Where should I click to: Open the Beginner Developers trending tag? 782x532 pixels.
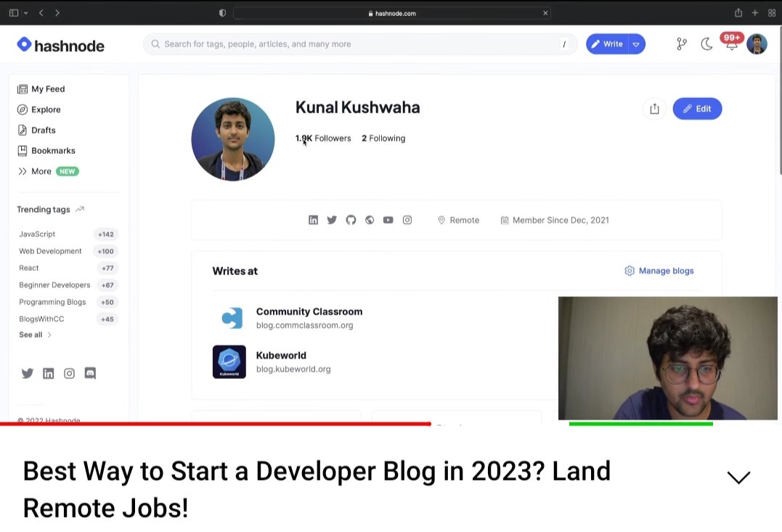pos(68,285)
